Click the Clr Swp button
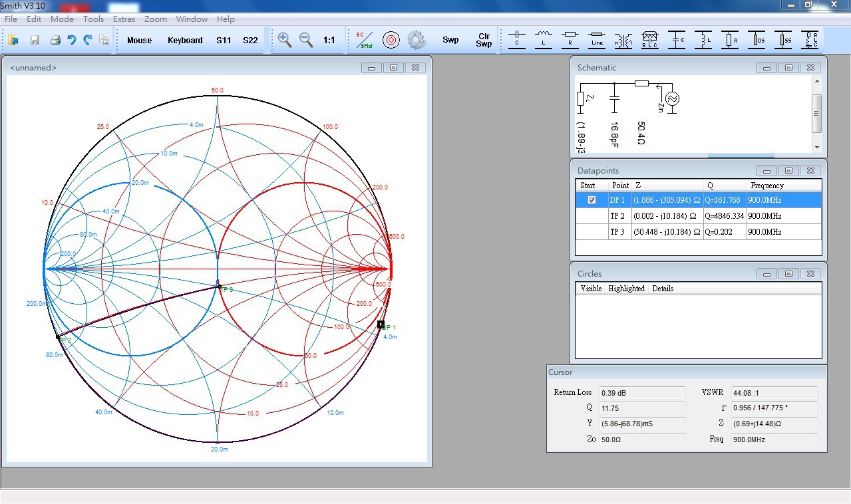The width and height of the screenshot is (851, 504). point(484,40)
